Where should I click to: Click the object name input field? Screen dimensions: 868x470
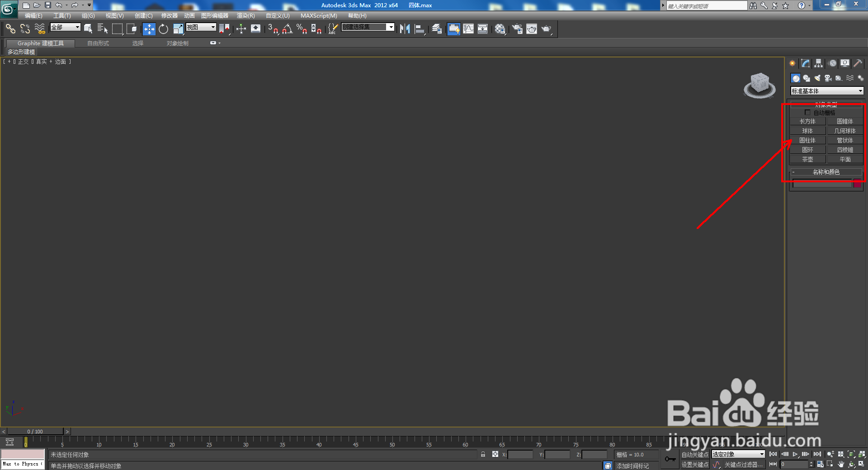point(822,183)
